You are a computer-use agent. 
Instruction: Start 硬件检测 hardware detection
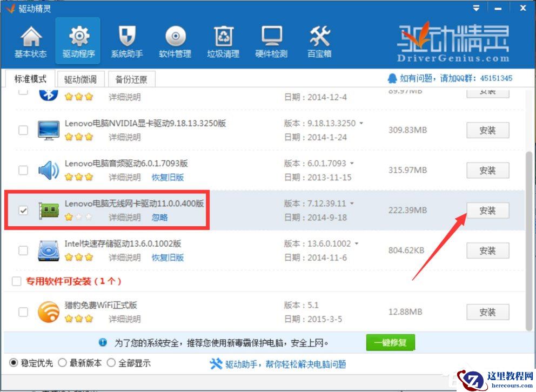click(270, 40)
